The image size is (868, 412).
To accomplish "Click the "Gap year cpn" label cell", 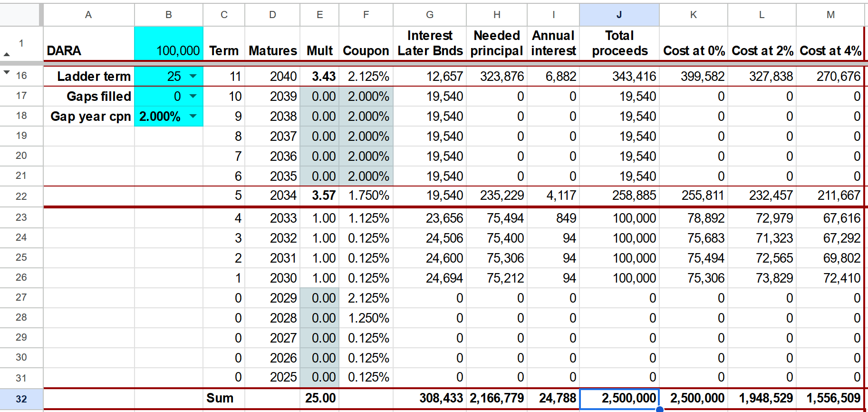I will (x=89, y=116).
